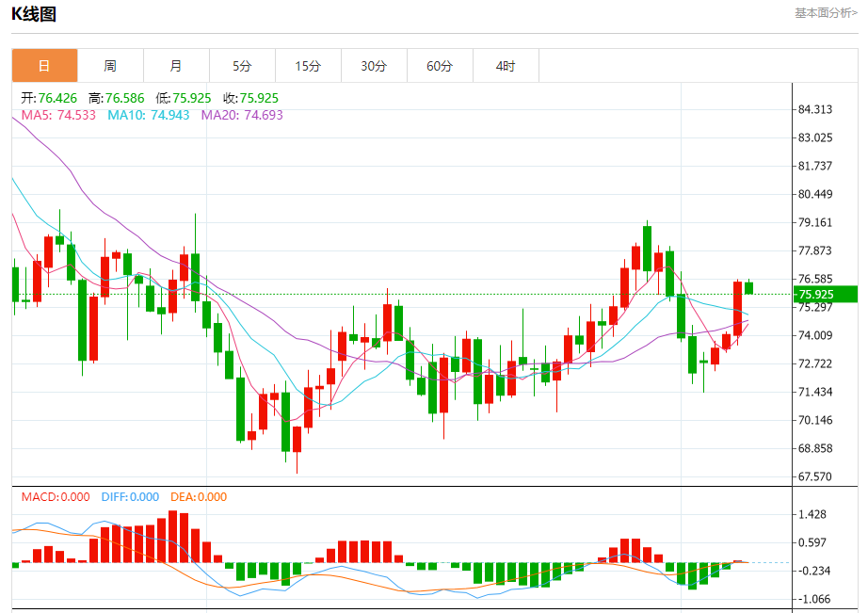Open the 5分 interval tab
Image resolution: width=868 pixels, height=613 pixels.
tap(242, 66)
